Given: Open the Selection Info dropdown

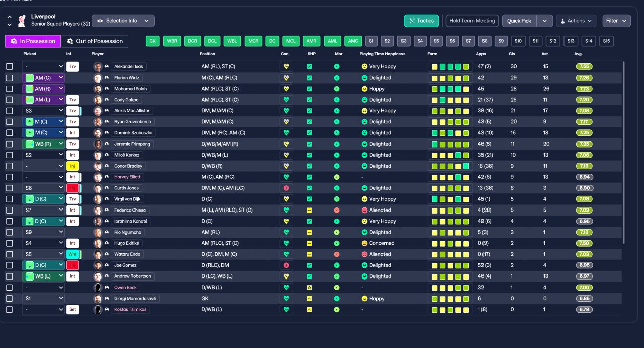Looking at the screenshot, I should [x=123, y=21].
